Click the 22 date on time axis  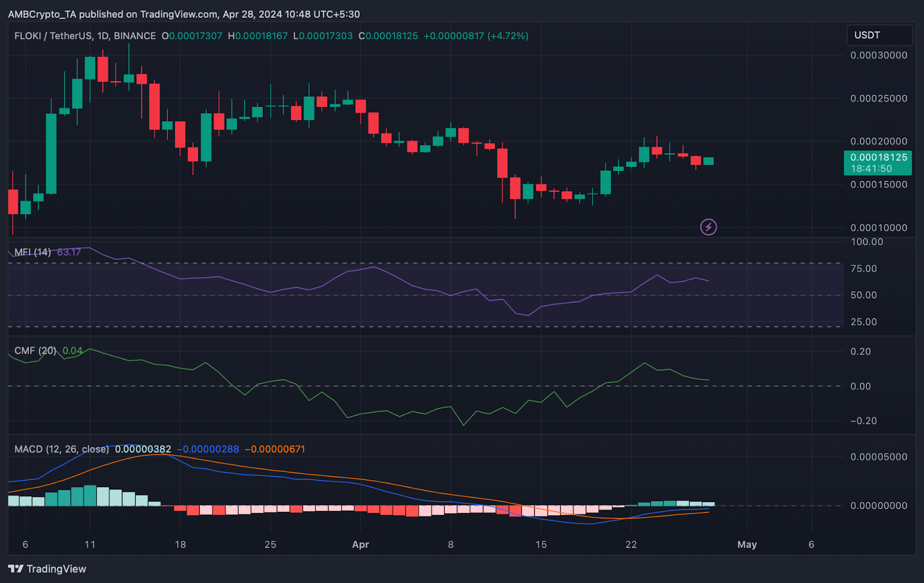[631, 544]
